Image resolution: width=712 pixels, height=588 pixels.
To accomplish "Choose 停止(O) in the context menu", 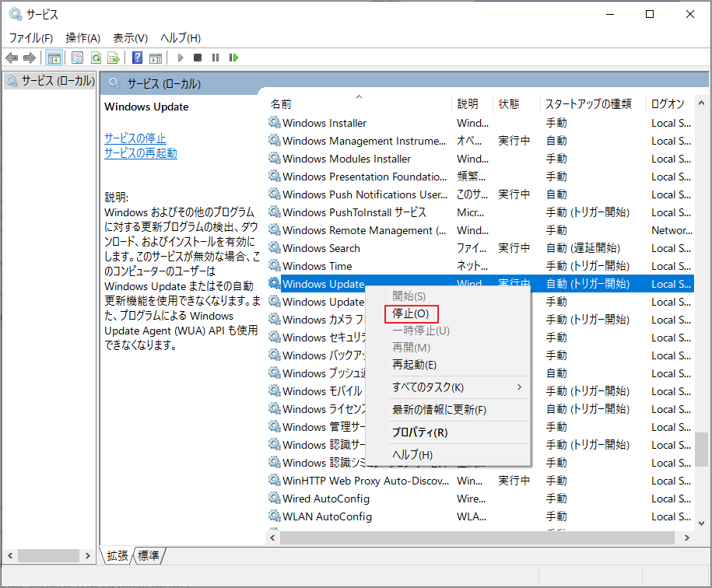I will 411,313.
